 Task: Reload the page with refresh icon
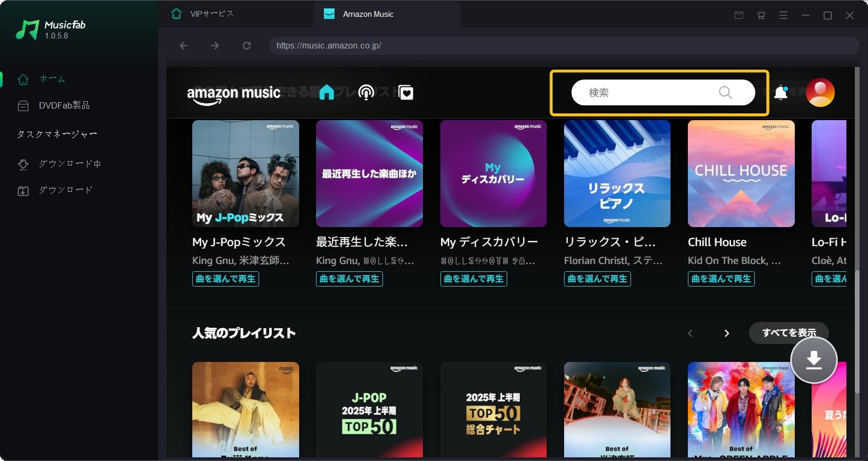246,46
